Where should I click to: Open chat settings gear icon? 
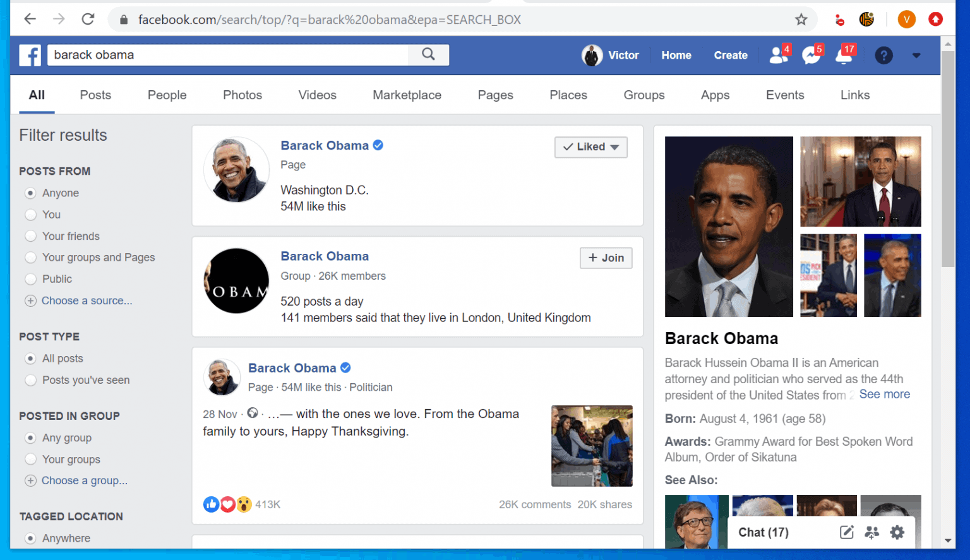click(897, 532)
